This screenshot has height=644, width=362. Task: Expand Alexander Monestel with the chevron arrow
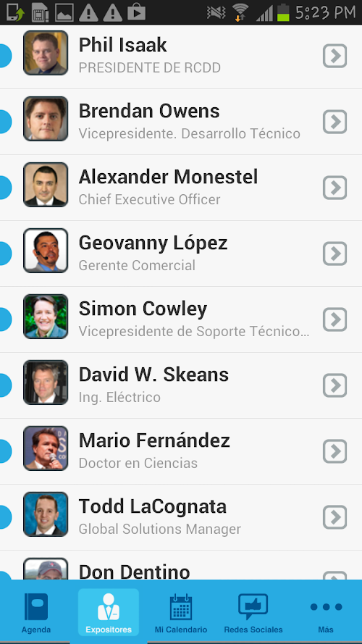(335, 188)
